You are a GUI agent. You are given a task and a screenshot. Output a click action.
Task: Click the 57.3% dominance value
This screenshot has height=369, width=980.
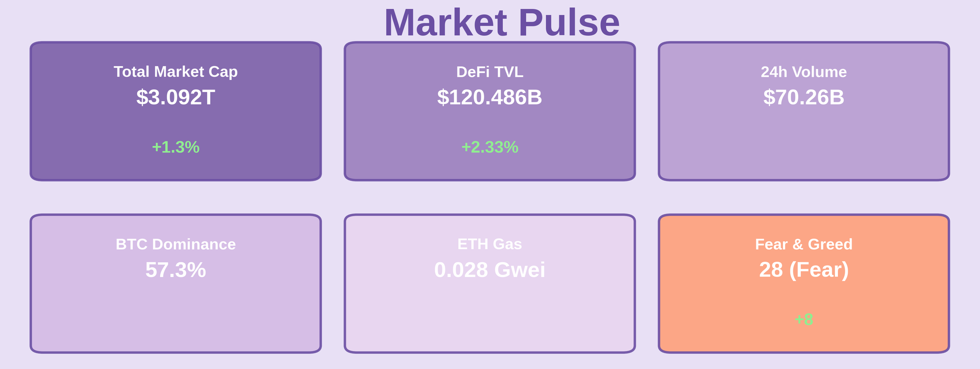pos(175,270)
